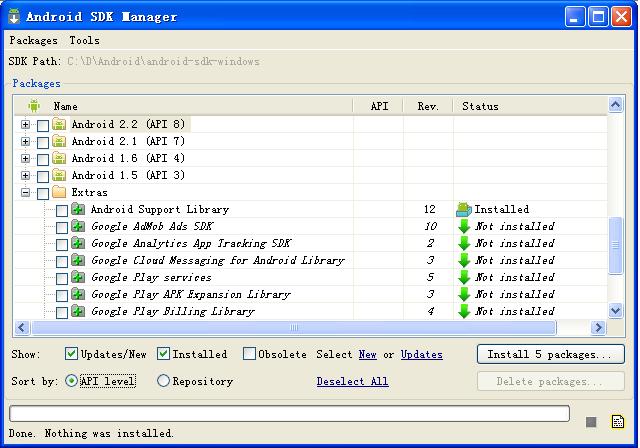The image size is (640, 448).
Task: Click the horizontal scrollbar thumb
Action: (294, 328)
